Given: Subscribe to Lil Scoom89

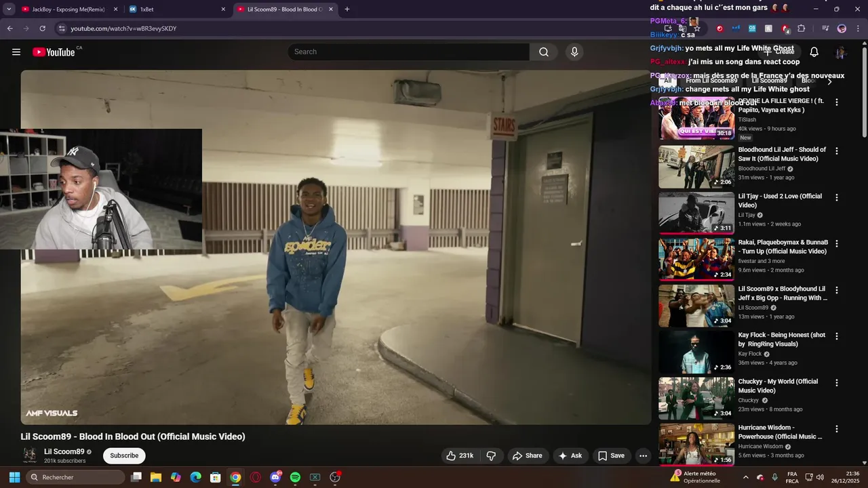Looking at the screenshot, I should [x=124, y=455].
